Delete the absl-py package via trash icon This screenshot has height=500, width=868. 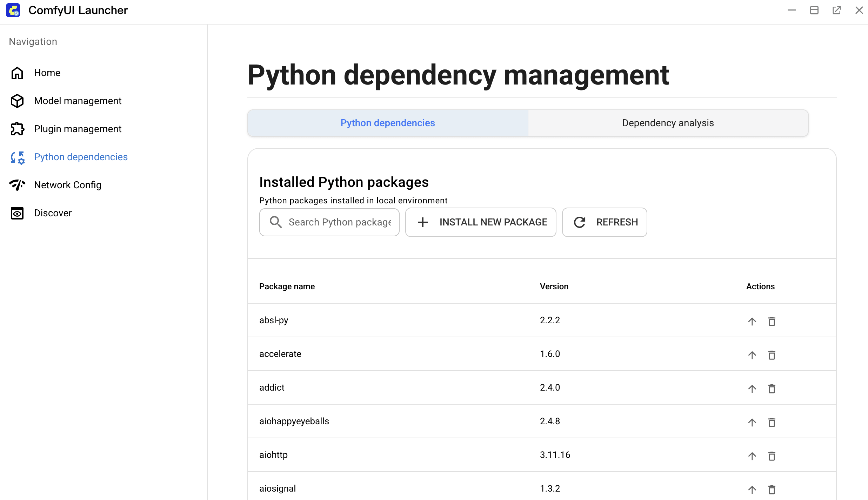click(x=772, y=321)
